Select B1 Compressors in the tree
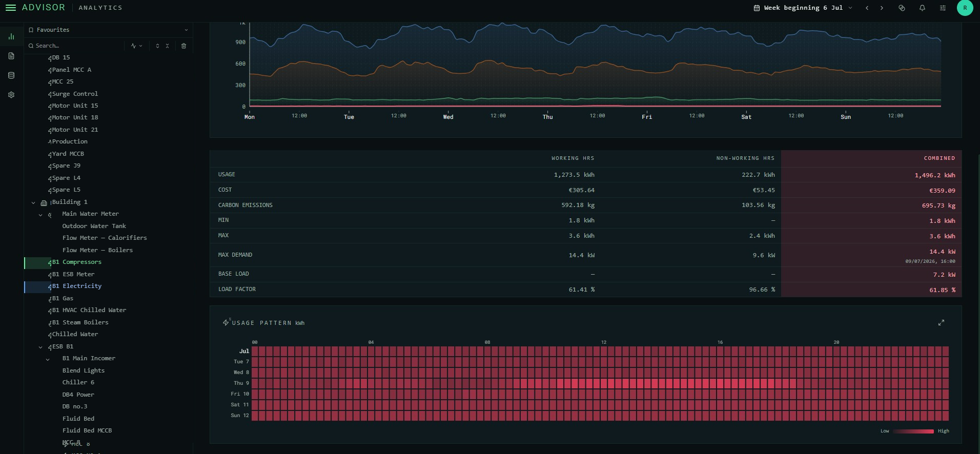The width and height of the screenshot is (980, 454). pos(77,262)
